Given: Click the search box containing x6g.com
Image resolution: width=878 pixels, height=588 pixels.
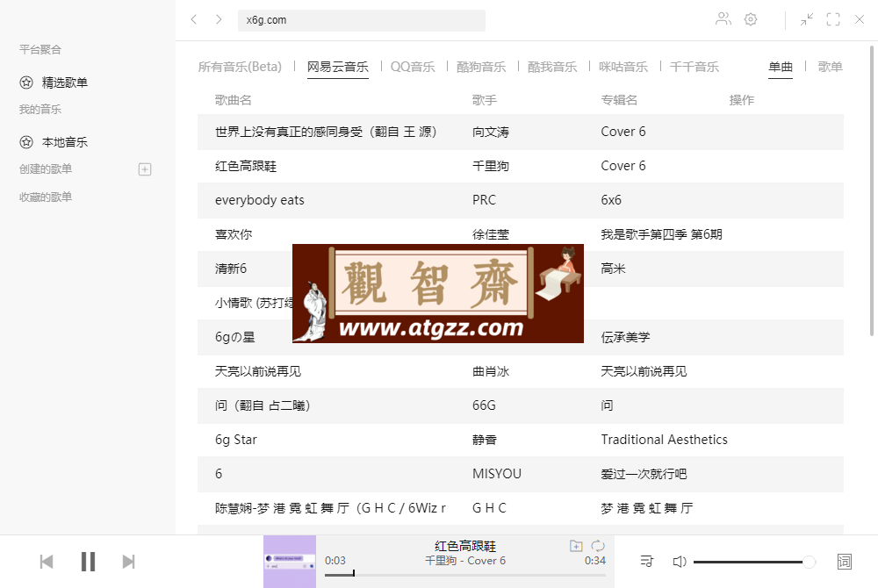Looking at the screenshot, I should (361, 20).
